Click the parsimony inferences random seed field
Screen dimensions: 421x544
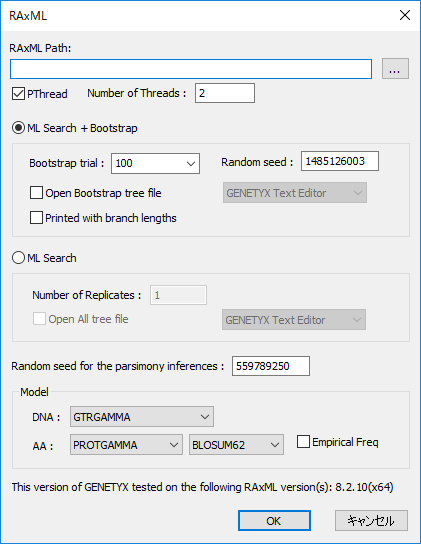[x=271, y=366]
